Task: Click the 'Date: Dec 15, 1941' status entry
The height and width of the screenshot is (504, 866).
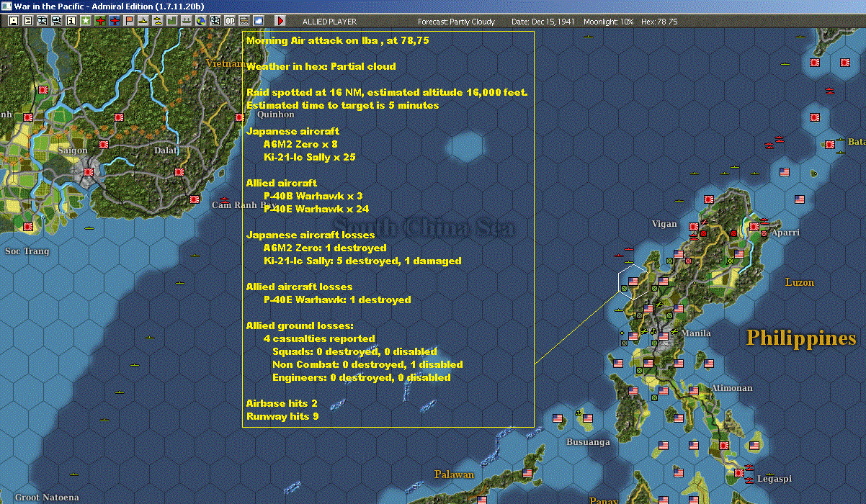Action: [x=543, y=22]
